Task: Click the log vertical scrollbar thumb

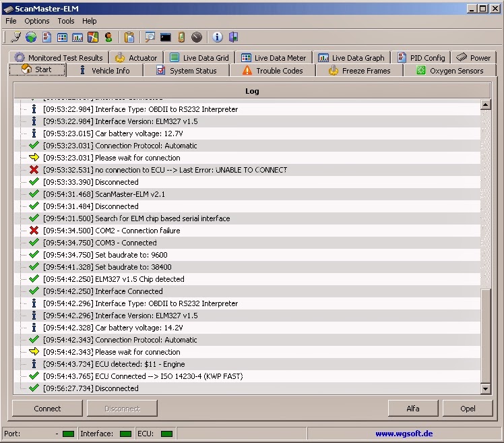Action: pyautogui.click(x=485, y=336)
